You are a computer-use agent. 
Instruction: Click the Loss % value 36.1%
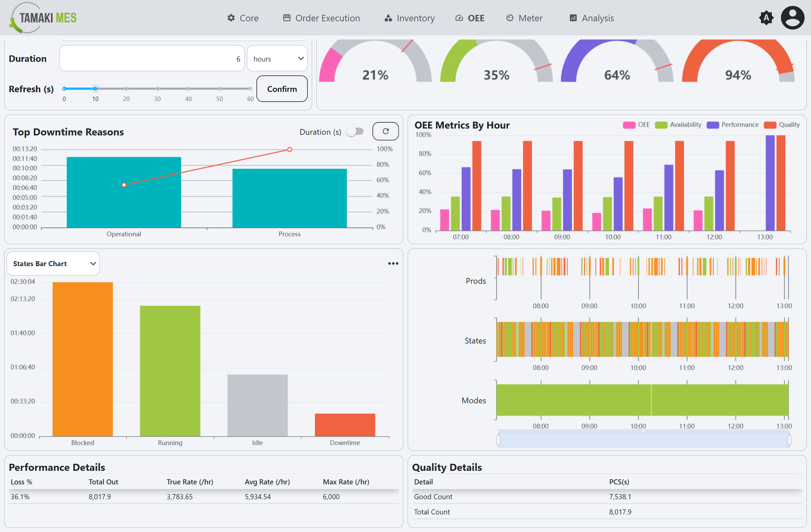click(20, 497)
